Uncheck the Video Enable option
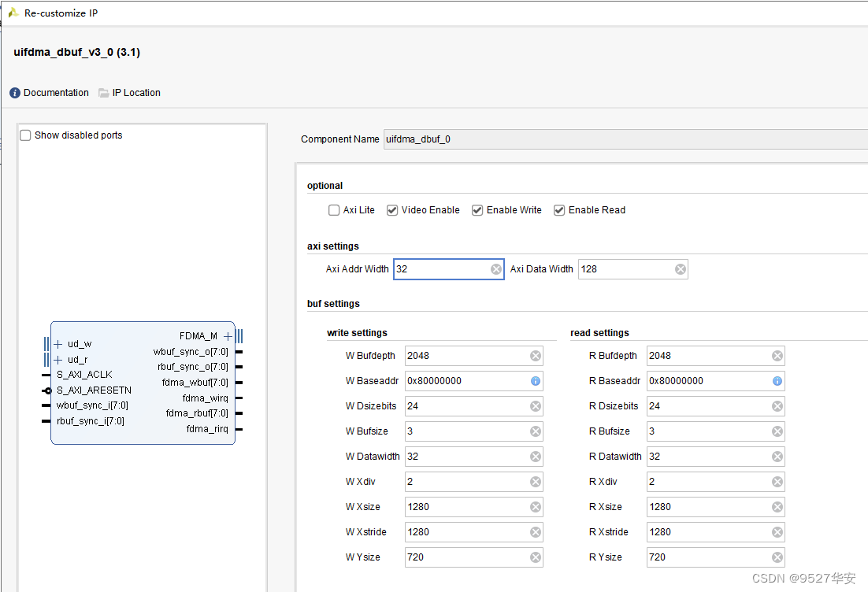 [392, 210]
